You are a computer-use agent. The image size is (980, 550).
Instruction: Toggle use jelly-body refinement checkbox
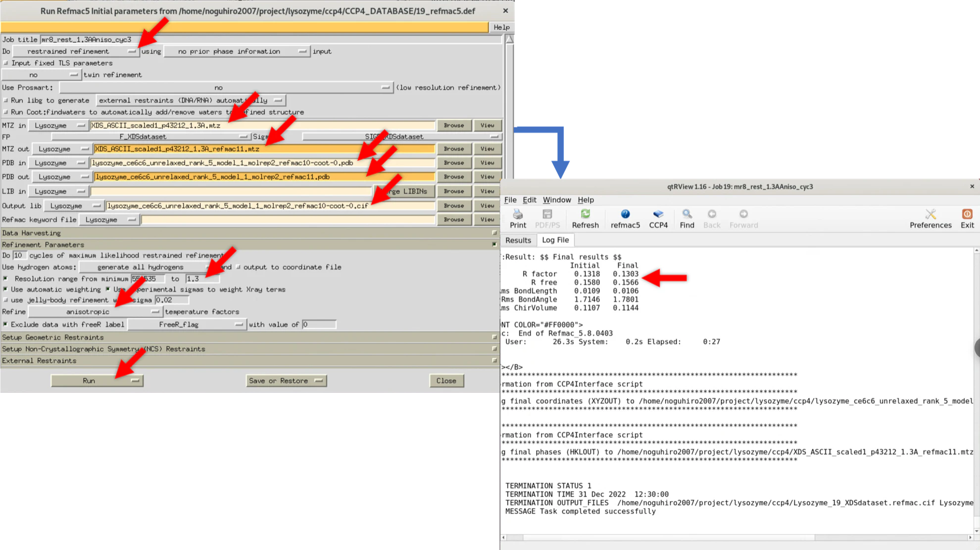(x=5, y=300)
